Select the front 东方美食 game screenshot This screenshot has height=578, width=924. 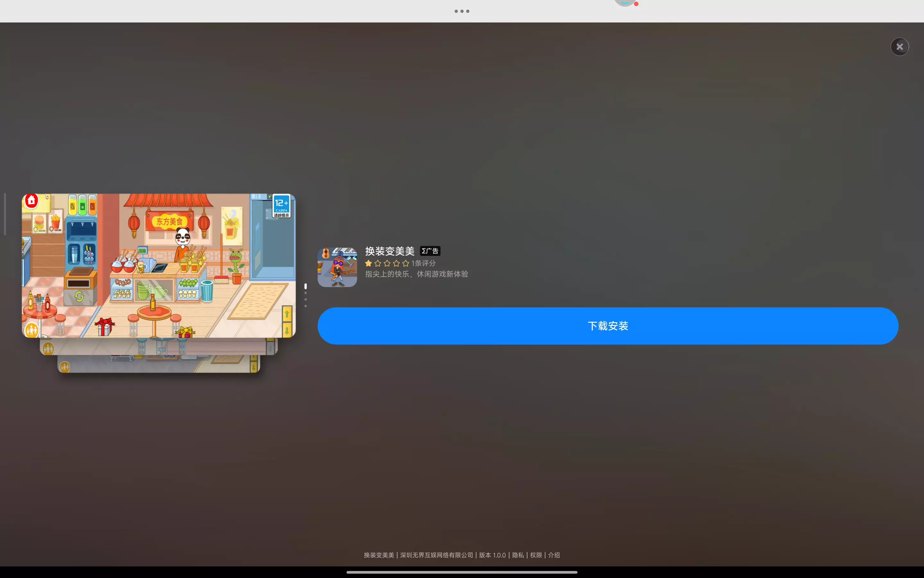pos(159,266)
